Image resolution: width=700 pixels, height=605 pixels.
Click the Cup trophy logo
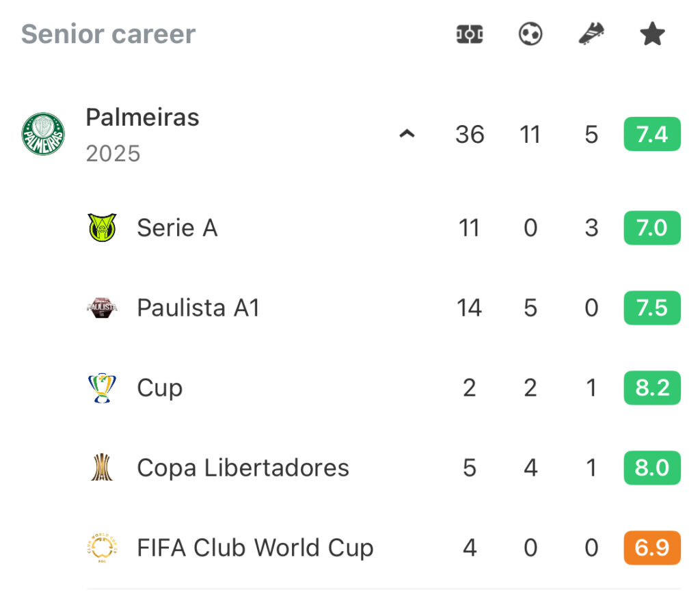tap(103, 388)
